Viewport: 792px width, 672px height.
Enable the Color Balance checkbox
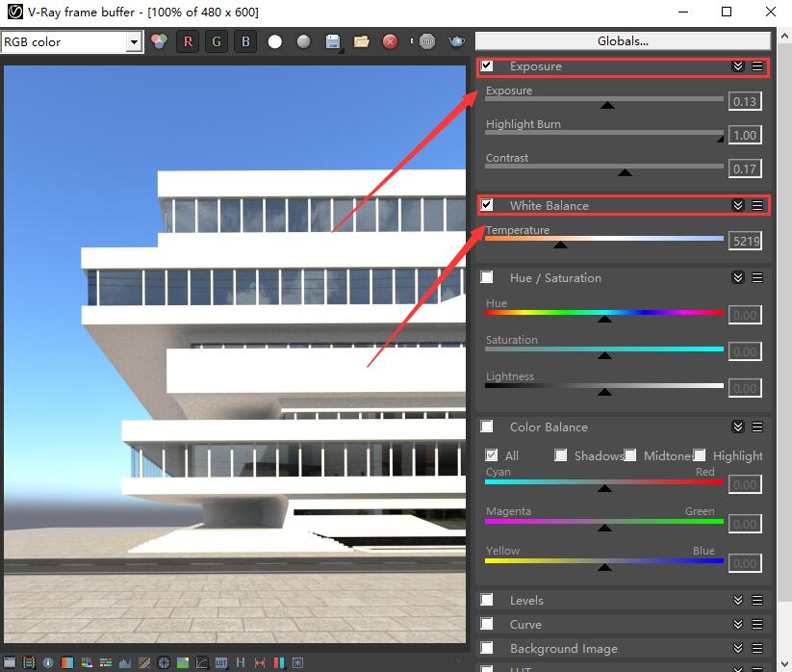[488, 426]
